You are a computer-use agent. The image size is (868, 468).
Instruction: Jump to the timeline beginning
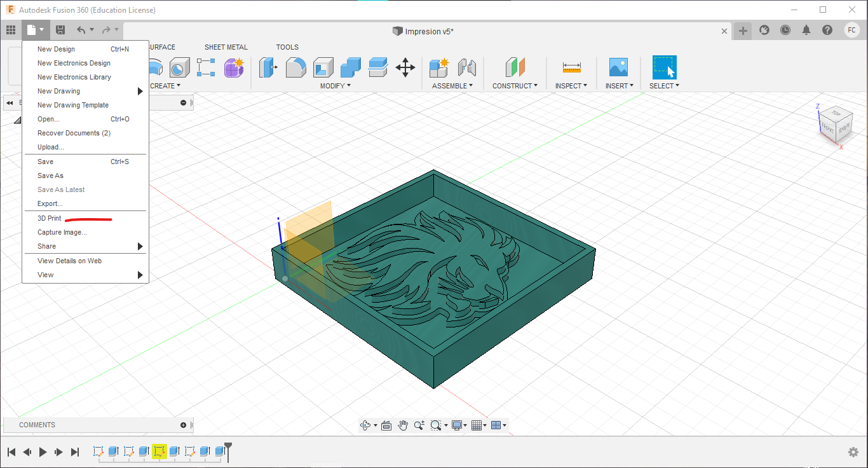coord(11,452)
